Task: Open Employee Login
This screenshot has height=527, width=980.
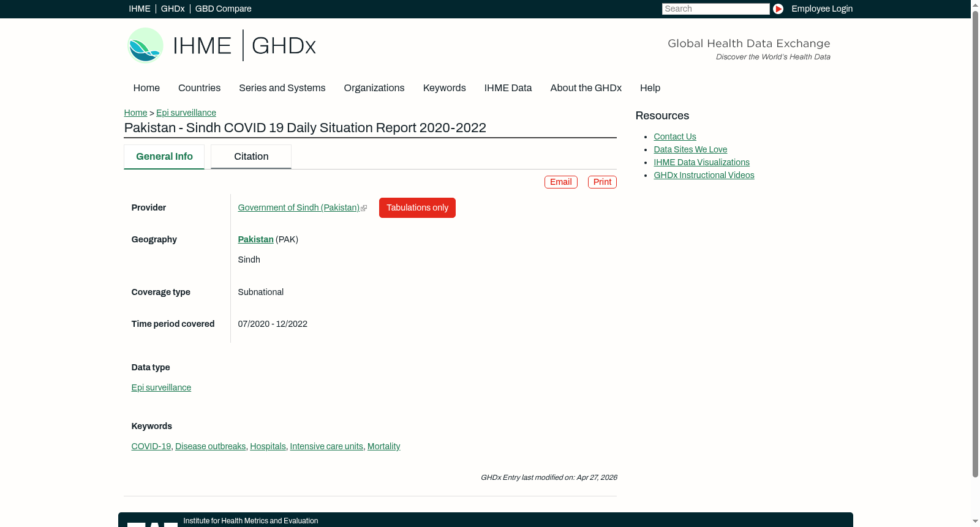Action: (822, 9)
